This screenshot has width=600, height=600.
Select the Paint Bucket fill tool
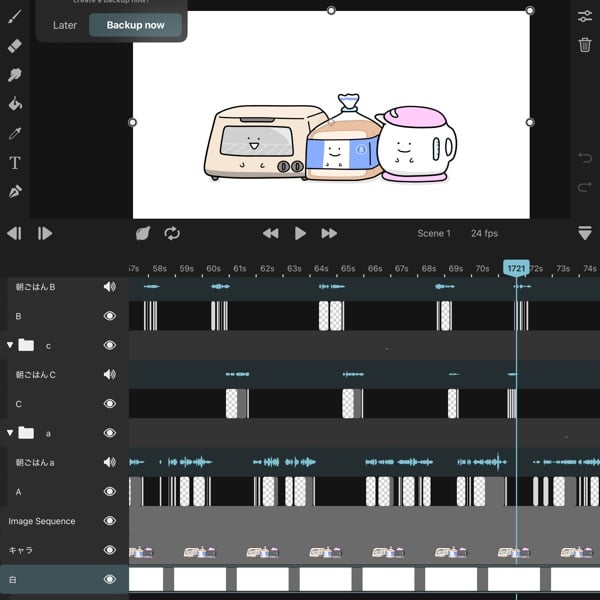15,104
